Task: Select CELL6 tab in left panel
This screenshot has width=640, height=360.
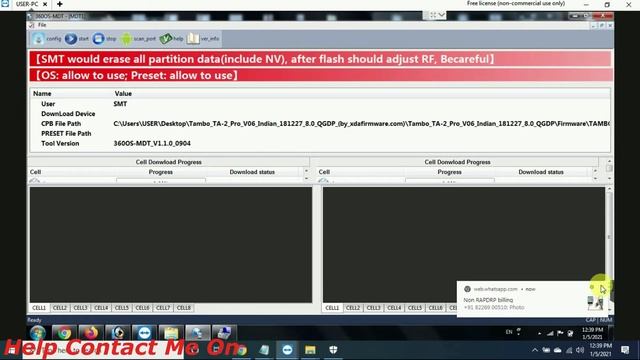Action: coord(142,308)
